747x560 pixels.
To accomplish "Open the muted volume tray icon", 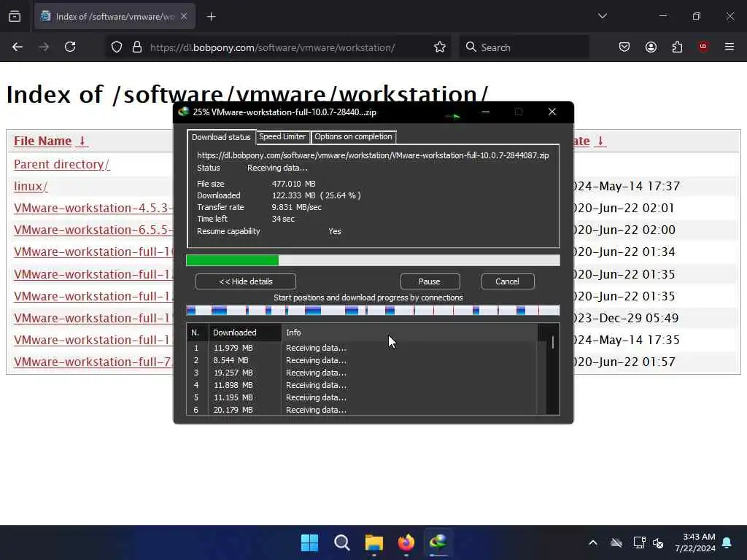I will pos(658,542).
